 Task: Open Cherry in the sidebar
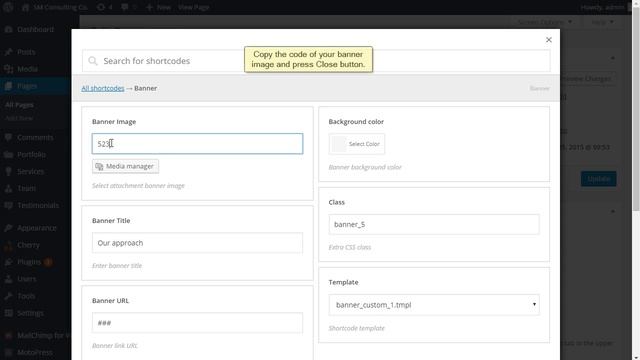(28, 245)
